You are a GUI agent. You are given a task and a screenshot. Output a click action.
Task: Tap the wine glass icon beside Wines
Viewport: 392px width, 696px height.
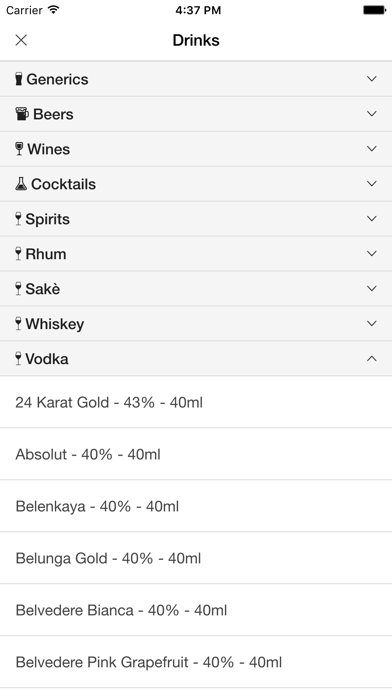tap(19, 149)
